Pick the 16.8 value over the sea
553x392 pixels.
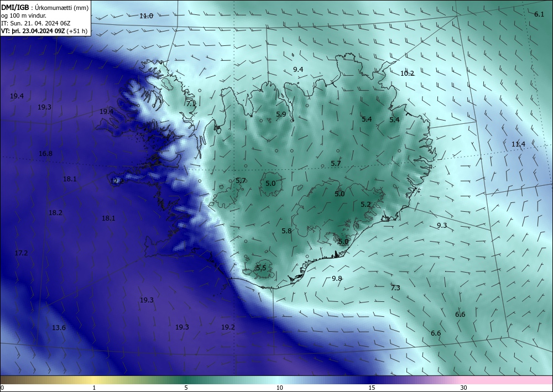point(45,153)
